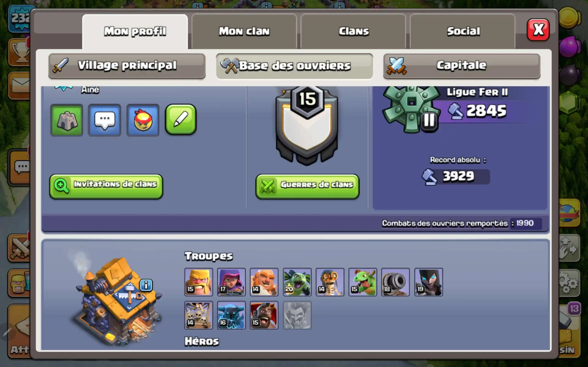Select the level 15 Barbarian troop icon
The height and width of the screenshot is (367, 588).
pyautogui.click(x=198, y=282)
